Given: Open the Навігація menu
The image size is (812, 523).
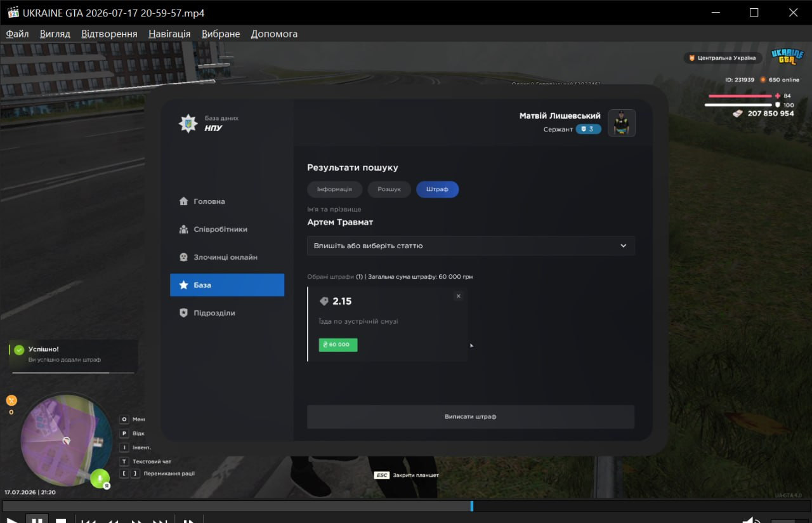Looking at the screenshot, I should (x=169, y=34).
